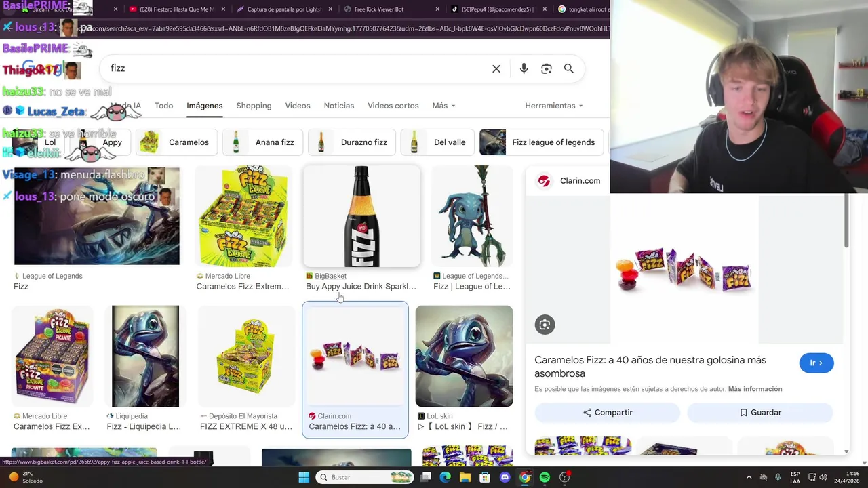Screen dimensions: 868x488
Task: Close the Free Kick Viewer Bot tab
Action: pyautogui.click(x=437, y=9)
